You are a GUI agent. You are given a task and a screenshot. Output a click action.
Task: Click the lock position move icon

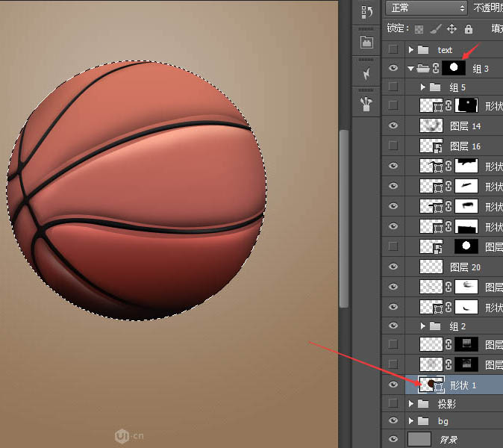(452, 29)
